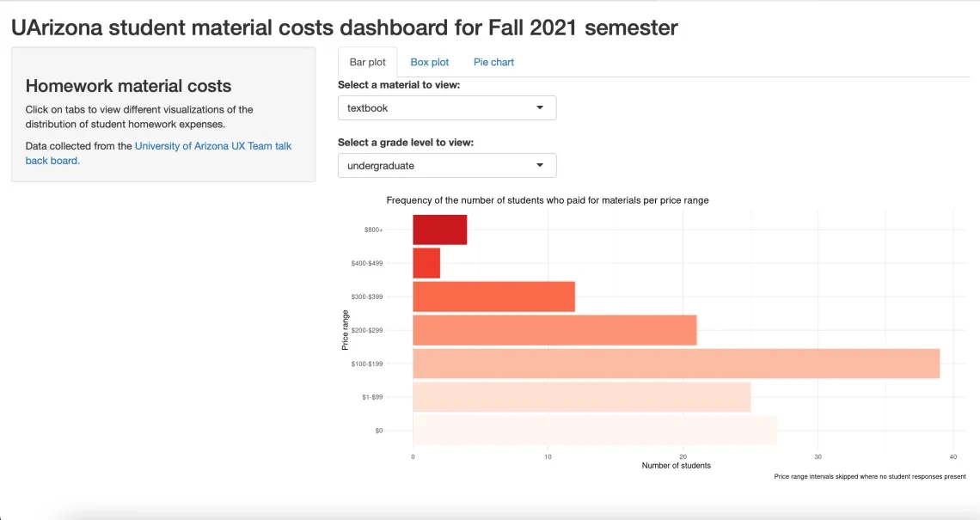Switch to the Box plot tab

click(429, 61)
